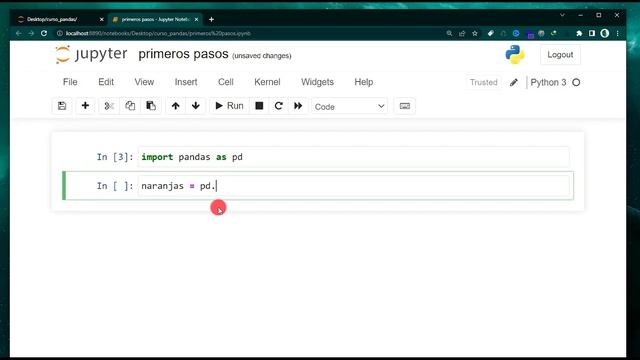The height and width of the screenshot is (360, 640).
Task: Cut selected cells with the scissors icon
Action: point(109,106)
